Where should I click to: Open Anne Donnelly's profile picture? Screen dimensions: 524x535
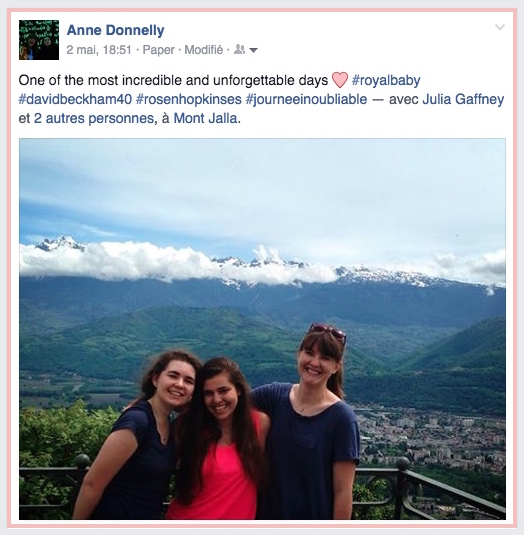39,40
